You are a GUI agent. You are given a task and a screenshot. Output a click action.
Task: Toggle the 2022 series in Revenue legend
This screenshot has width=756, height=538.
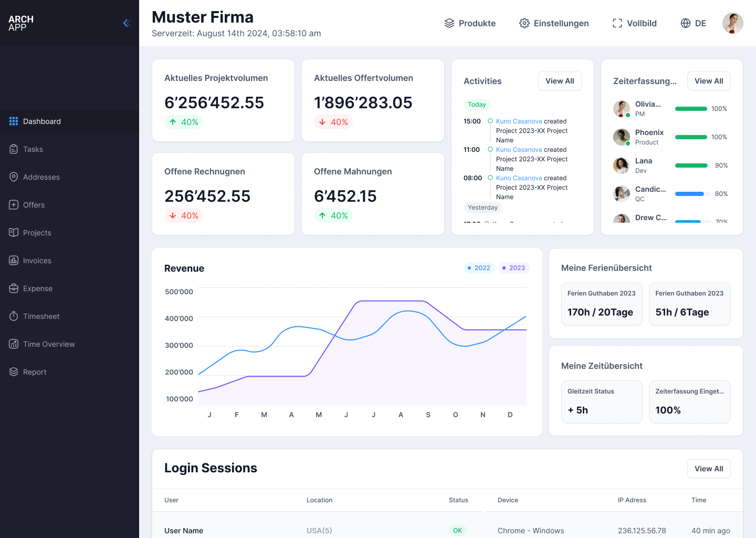[x=479, y=268]
